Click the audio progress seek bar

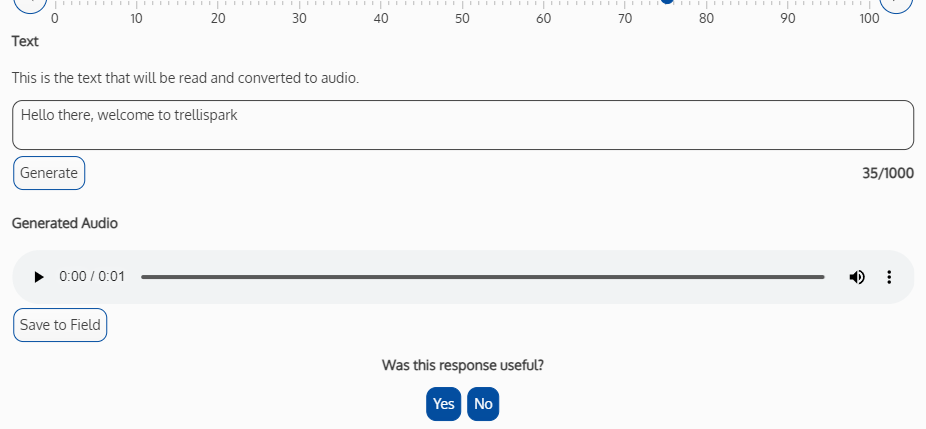pos(482,277)
